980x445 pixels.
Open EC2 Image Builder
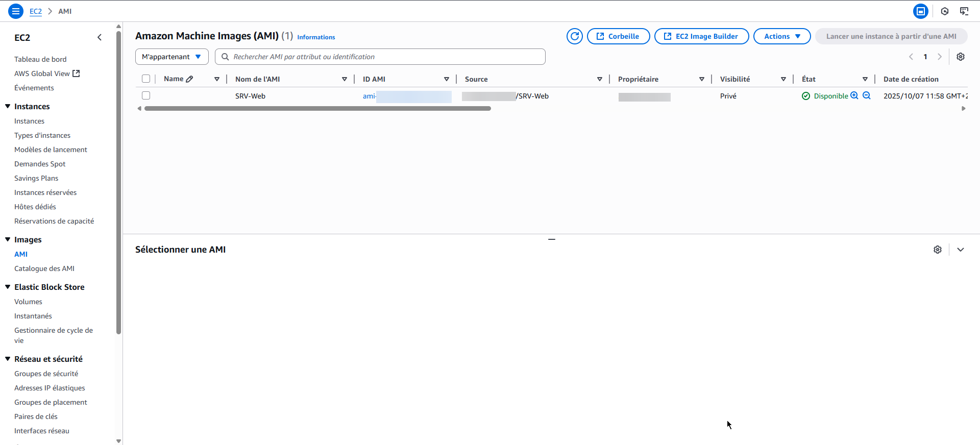[x=702, y=36]
